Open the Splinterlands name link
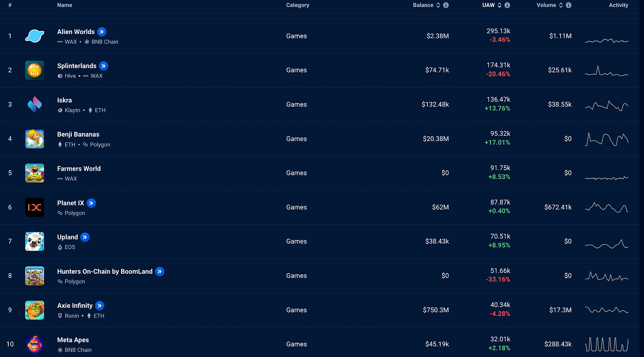The image size is (644, 357). point(77,66)
